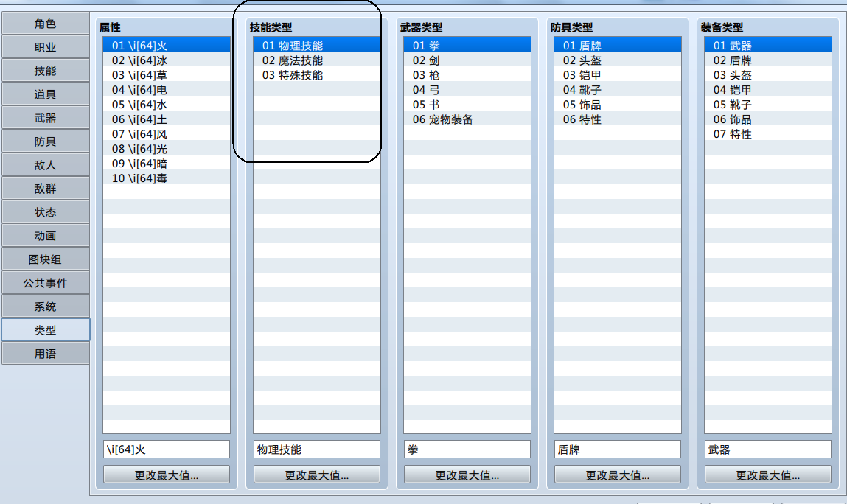Select the 道具 tab

46,94
